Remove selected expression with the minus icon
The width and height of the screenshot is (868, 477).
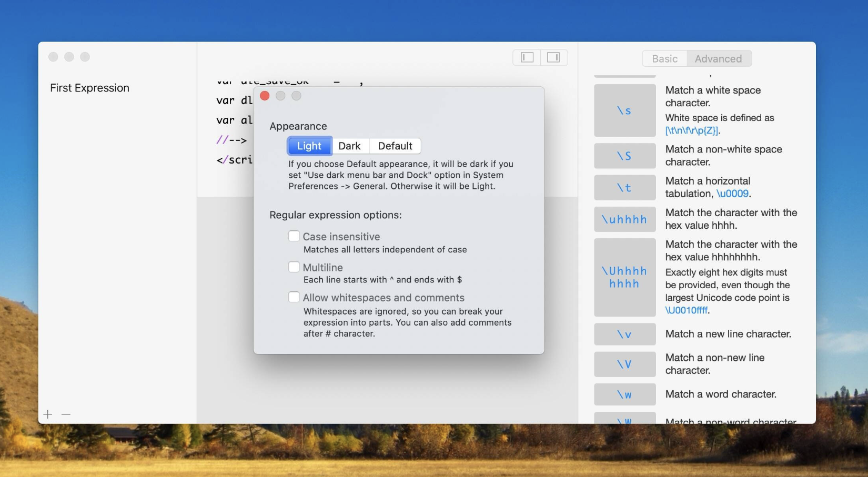(65, 414)
